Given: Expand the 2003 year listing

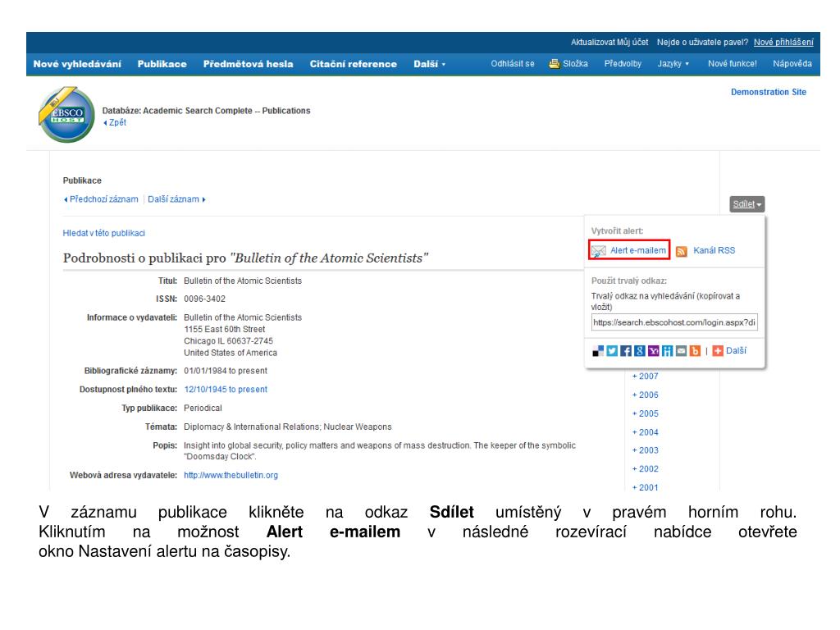Looking at the screenshot, I should point(645,450).
